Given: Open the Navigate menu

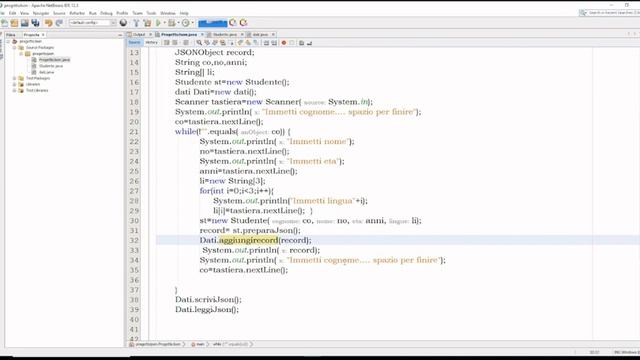Looking at the screenshot, I should tap(41, 13).
